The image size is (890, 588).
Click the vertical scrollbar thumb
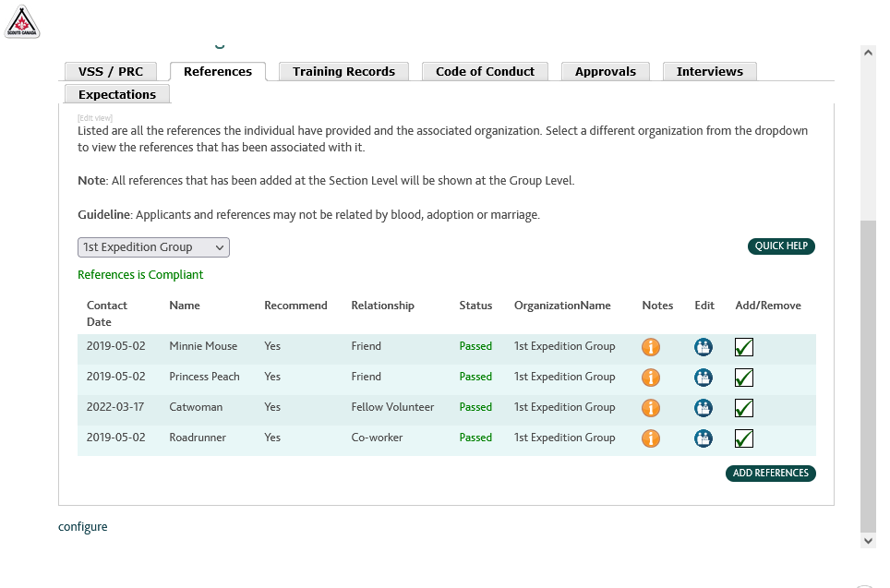click(868, 377)
